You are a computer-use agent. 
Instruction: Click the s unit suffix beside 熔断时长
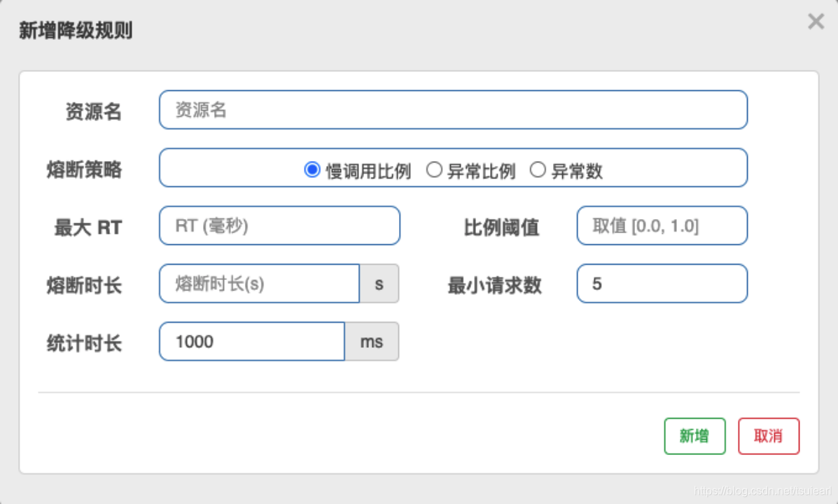point(380,283)
